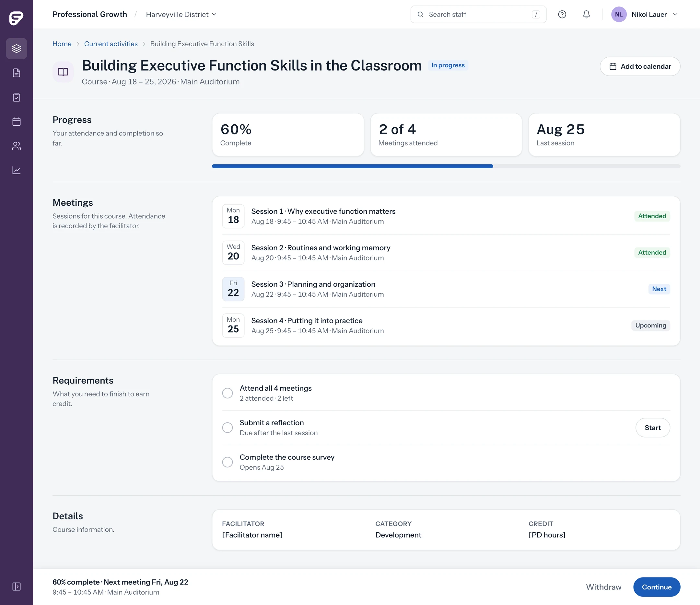
Task: Open the help question mark icon
Action: (x=562, y=15)
